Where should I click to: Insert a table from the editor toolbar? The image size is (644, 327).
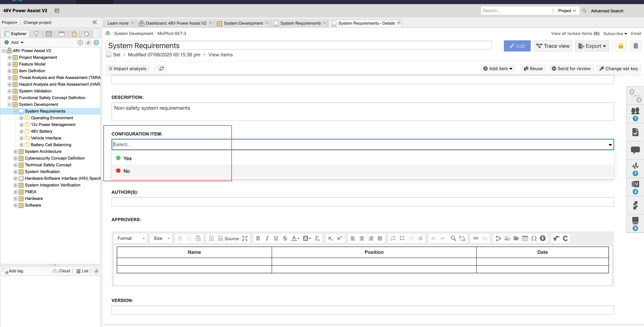coord(525,238)
